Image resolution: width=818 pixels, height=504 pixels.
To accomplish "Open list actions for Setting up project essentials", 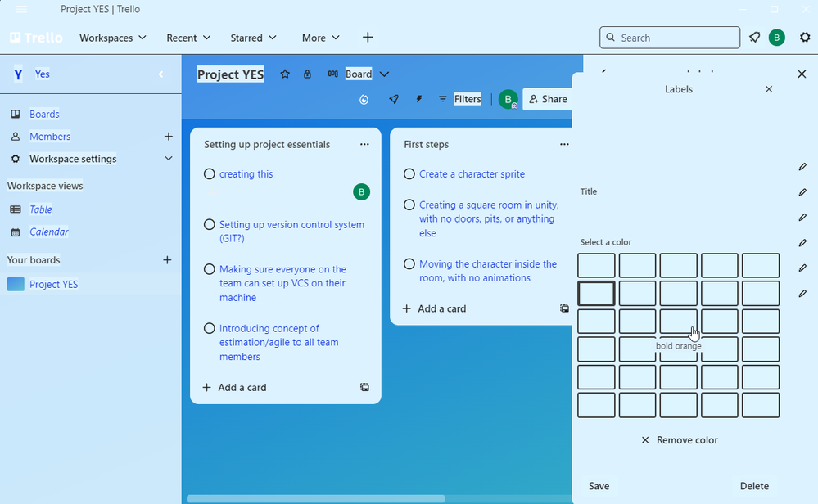I will [364, 144].
